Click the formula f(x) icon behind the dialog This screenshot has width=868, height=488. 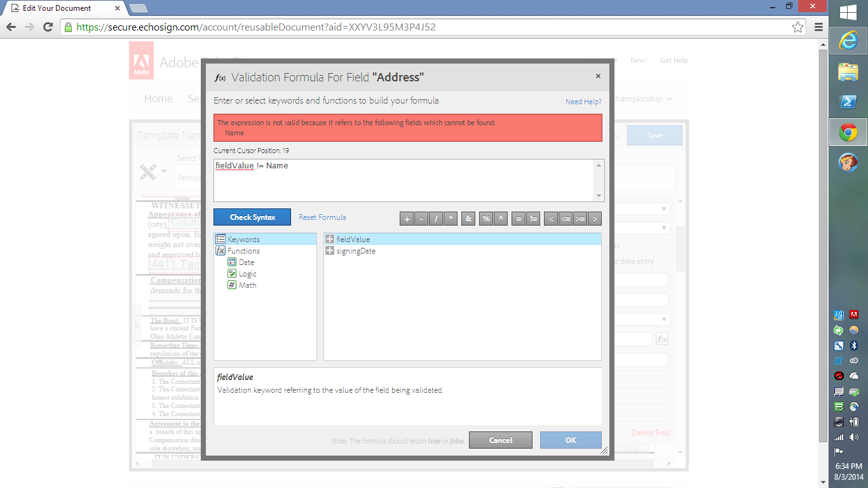[662, 339]
